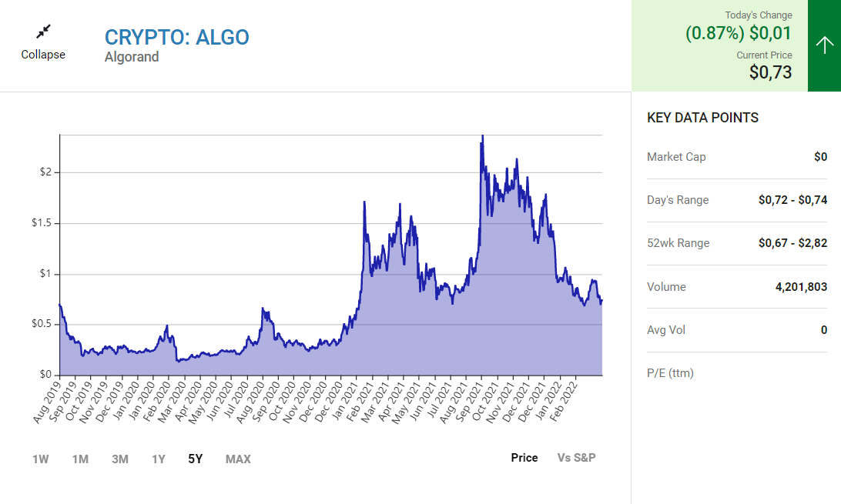
Task: Select the 3M time range
Action: 120,459
